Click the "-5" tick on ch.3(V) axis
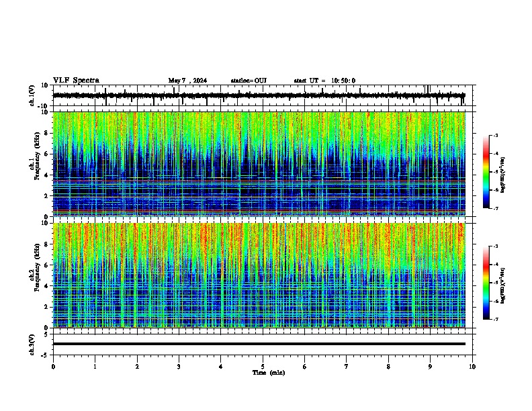The width and height of the screenshot is (532, 411). tap(45, 355)
